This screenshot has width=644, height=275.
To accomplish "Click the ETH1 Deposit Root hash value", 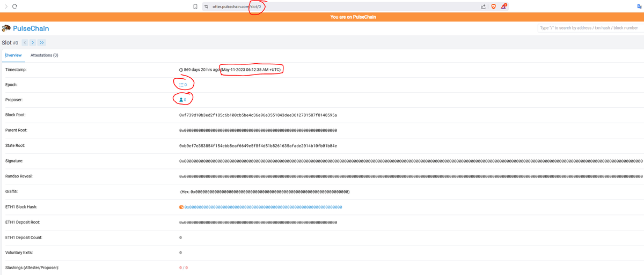I will point(258,222).
